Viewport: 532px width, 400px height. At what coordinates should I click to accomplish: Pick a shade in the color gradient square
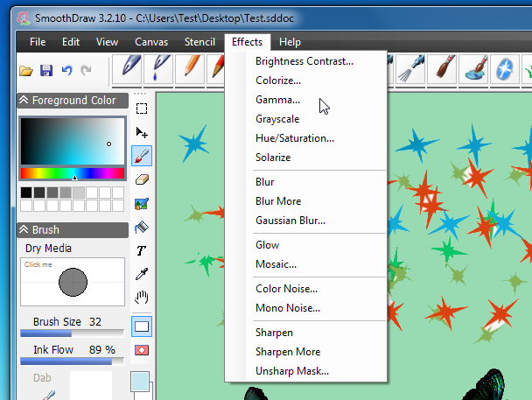pyautogui.click(x=73, y=141)
